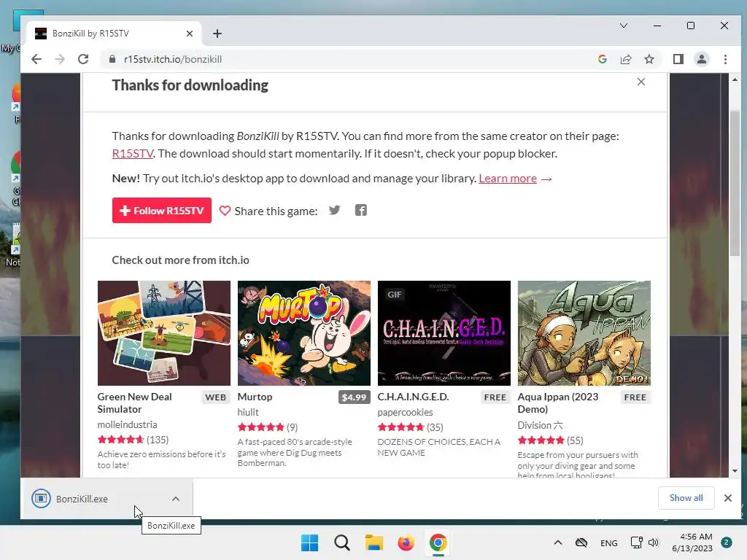Open the R15STV creator page link

coord(133,153)
